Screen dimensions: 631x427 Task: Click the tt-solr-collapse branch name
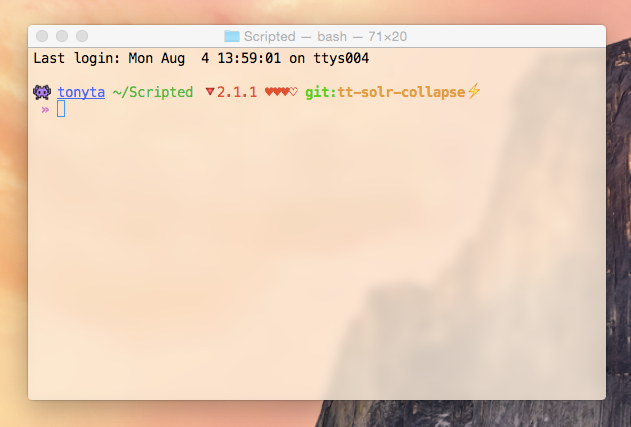tap(401, 92)
